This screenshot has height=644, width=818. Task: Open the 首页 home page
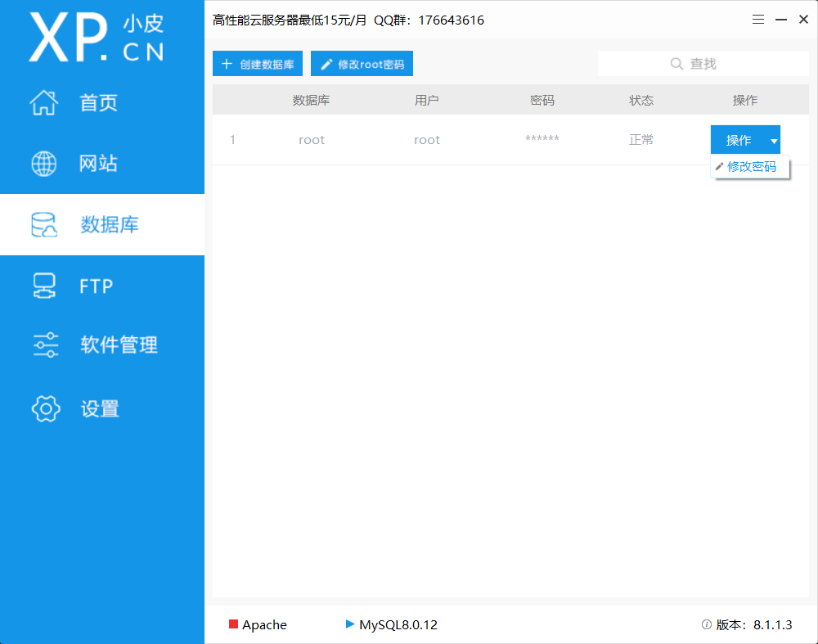[102, 102]
